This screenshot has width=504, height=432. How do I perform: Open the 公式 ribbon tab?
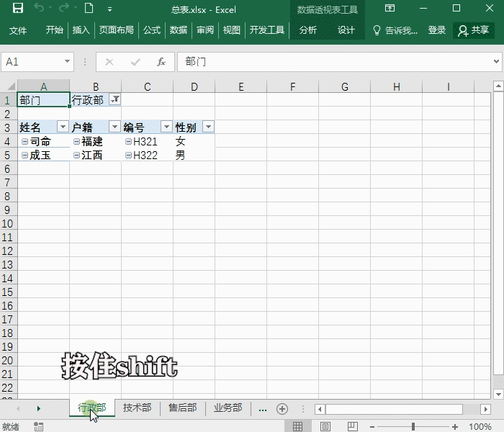(152, 30)
